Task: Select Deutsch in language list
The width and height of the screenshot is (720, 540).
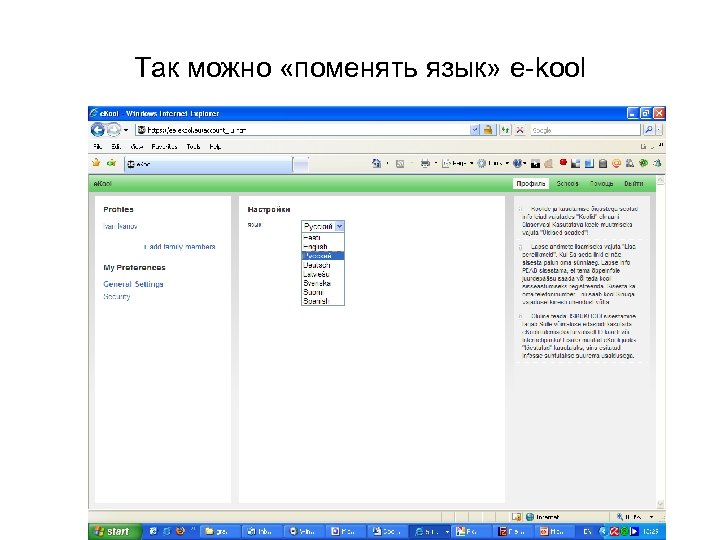Action: click(x=323, y=265)
